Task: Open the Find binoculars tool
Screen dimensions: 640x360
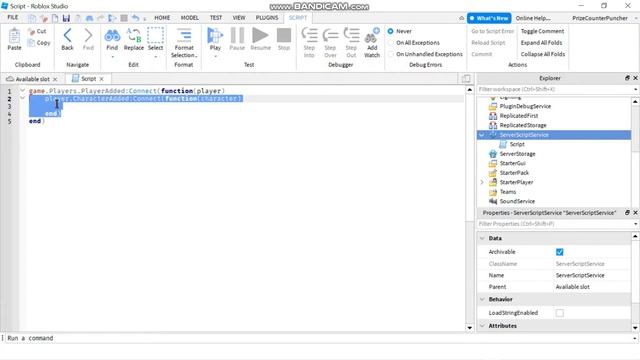Action: (112, 36)
